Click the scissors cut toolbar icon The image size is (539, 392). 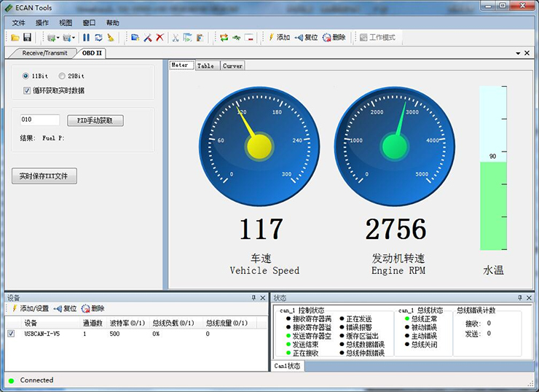(x=175, y=37)
